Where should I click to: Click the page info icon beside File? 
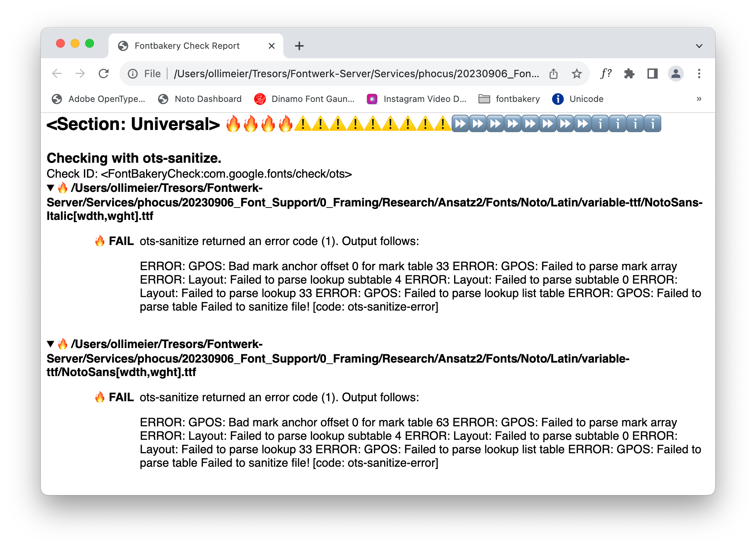pos(132,74)
